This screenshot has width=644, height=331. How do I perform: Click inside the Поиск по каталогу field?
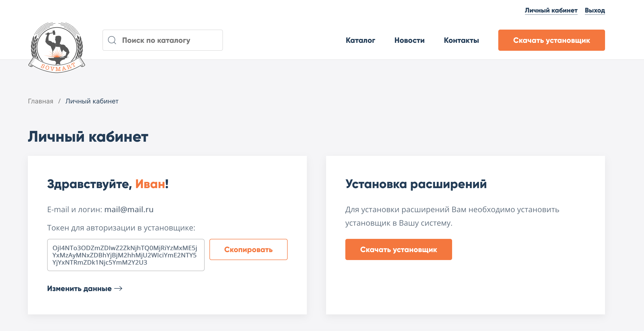click(163, 40)
